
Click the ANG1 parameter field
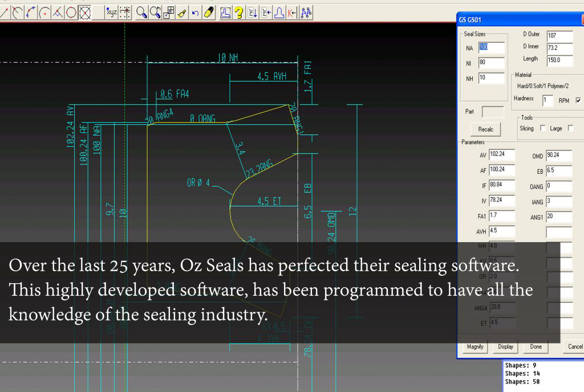pos(559,217)
